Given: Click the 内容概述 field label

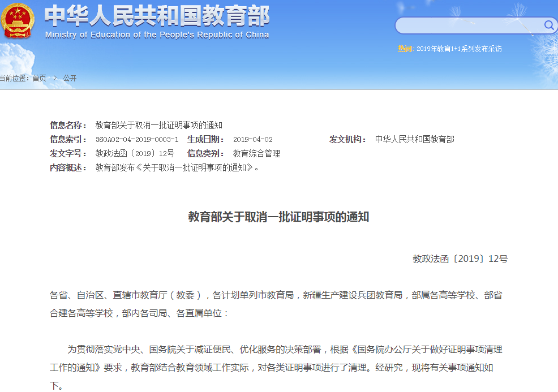Looking at the screenshot, I should 68,167.
